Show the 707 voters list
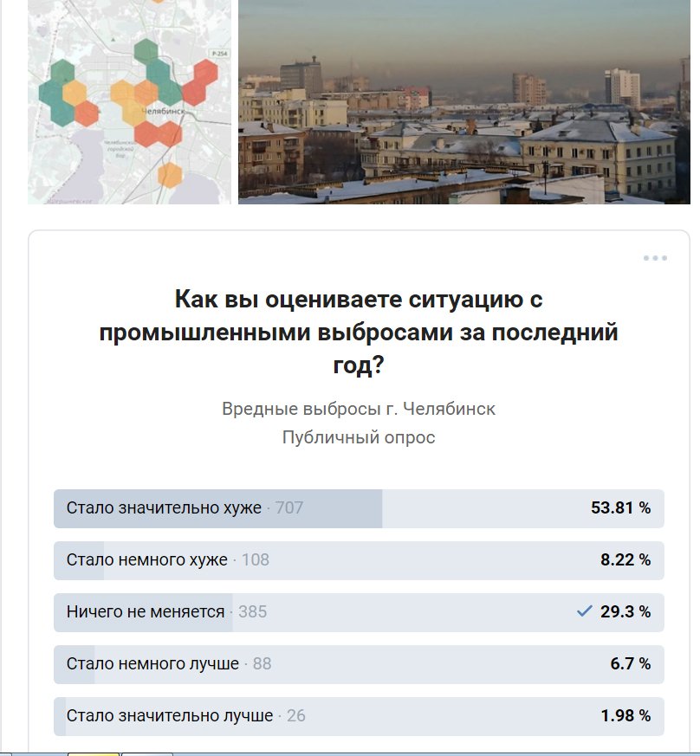Screen dimensions: 700x756 point(289,508)
